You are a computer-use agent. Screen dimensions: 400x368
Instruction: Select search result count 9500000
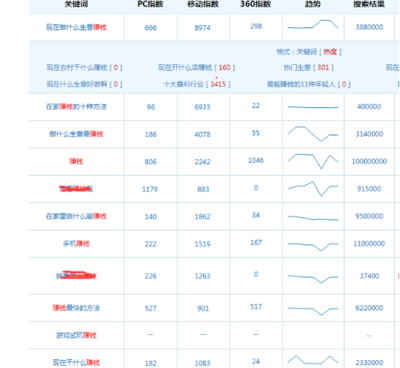pos(369,216)
